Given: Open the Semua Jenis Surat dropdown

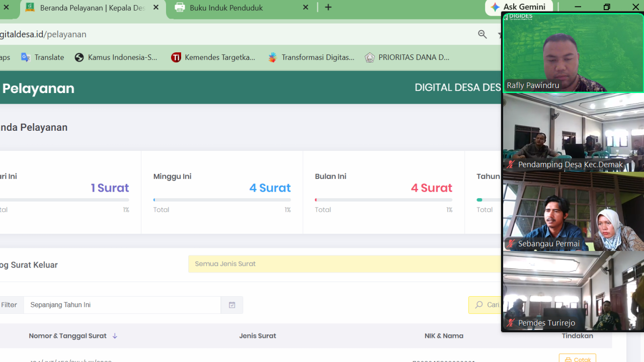Looking at the screenshot, I should pos(345,264).
